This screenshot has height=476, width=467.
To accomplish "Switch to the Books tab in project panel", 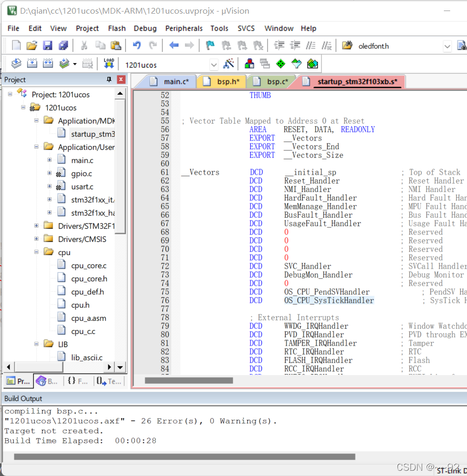I will 47,381.
